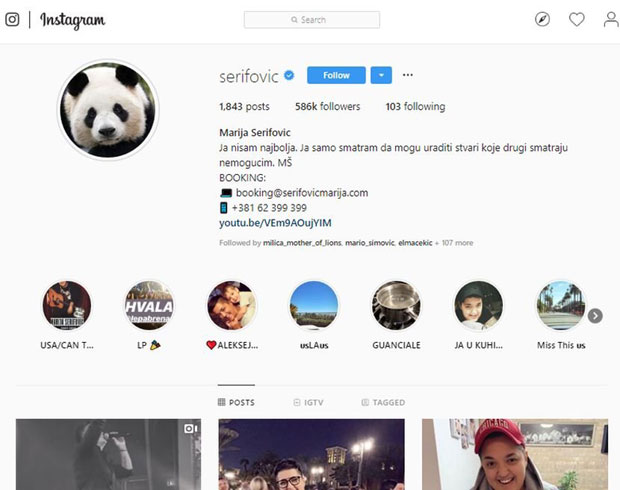This screenshot has width=620, height=490.
Task: Switch to the TAGGED tab
Action: pyautogui.click(x=382, y=402)
